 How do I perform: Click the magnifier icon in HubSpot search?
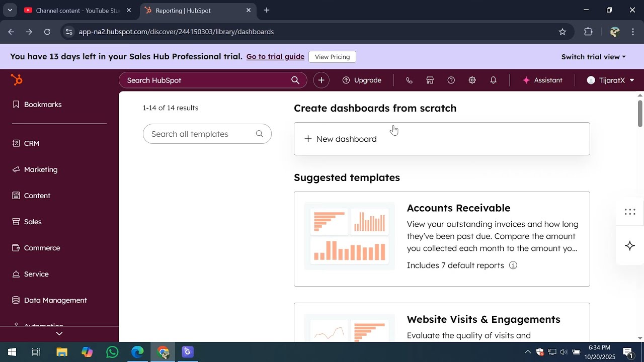pyautogui.click(x=295, y=80)
